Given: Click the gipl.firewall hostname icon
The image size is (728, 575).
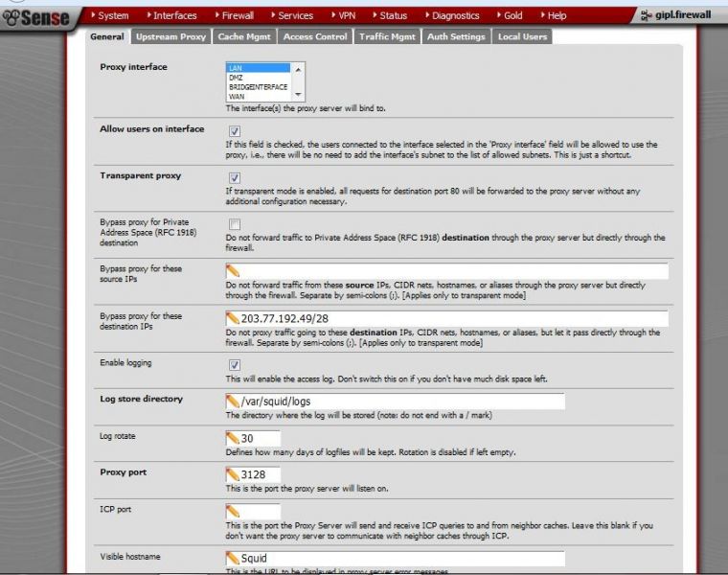Looking at the screenshot, I should pos(646,15).
